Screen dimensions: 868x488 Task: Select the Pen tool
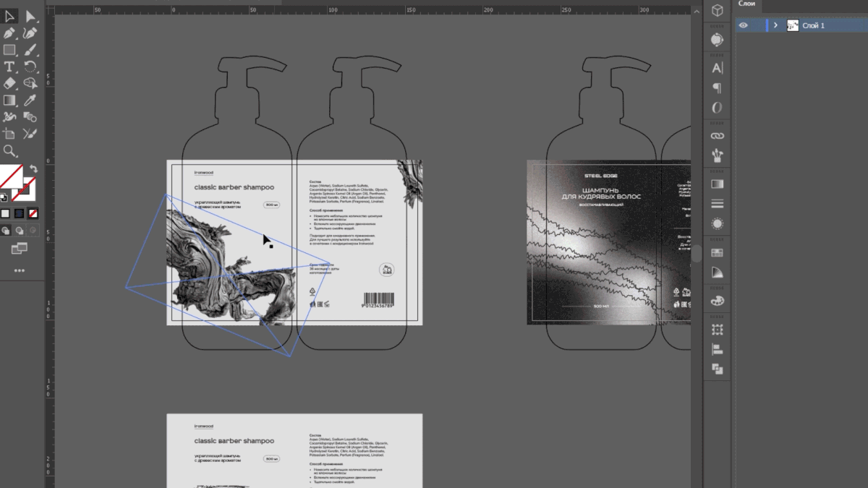point(9,33)
